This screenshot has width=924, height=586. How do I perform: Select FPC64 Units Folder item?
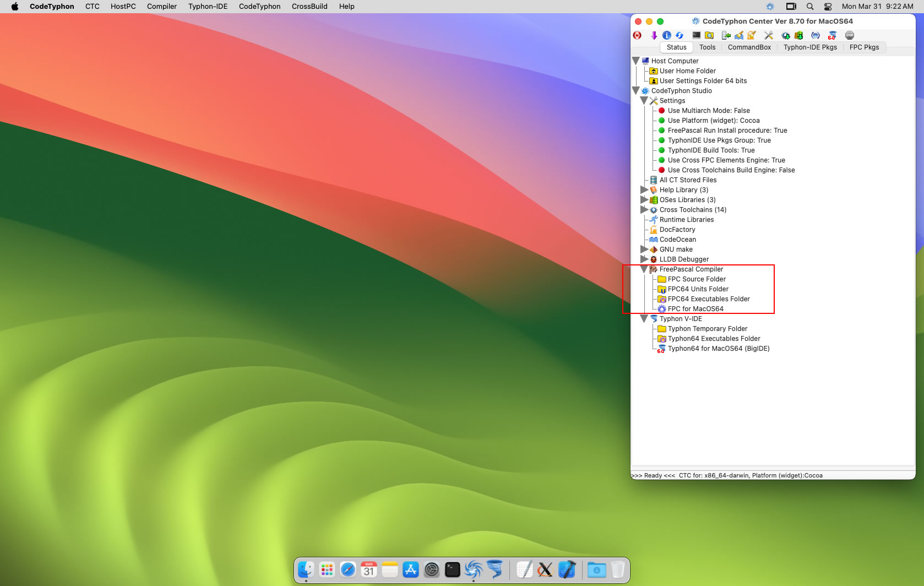(698, 289)
